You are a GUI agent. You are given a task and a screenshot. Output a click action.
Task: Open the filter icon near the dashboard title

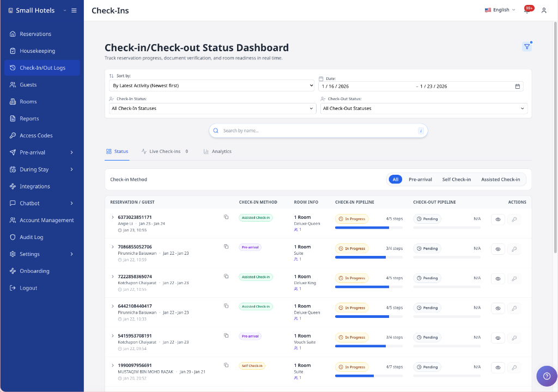tap(526, 47)
